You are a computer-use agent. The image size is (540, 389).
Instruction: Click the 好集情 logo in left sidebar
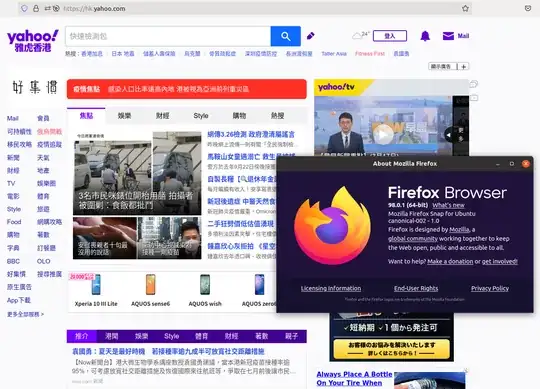coord(35,87)
